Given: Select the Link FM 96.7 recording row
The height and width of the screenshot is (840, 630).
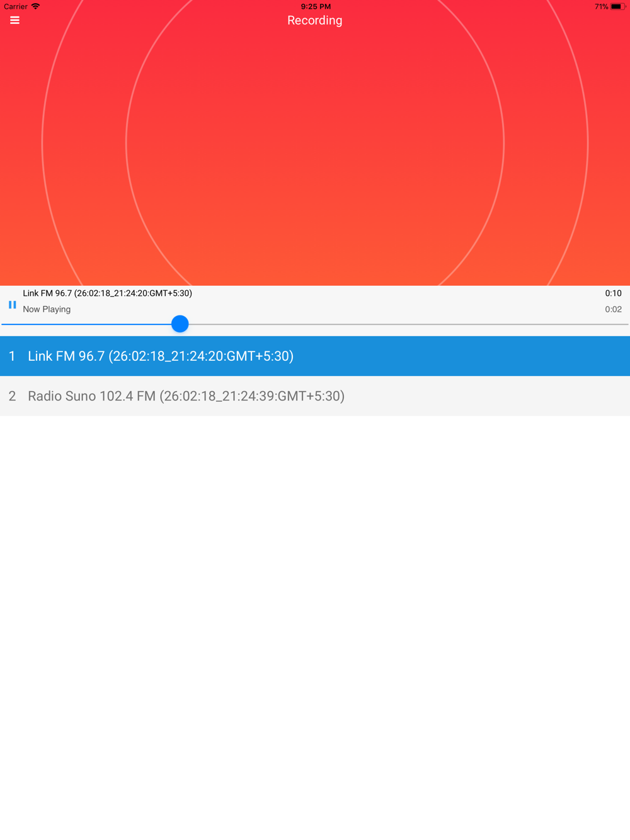Looking at the screenshot, I should coord(315,356).
